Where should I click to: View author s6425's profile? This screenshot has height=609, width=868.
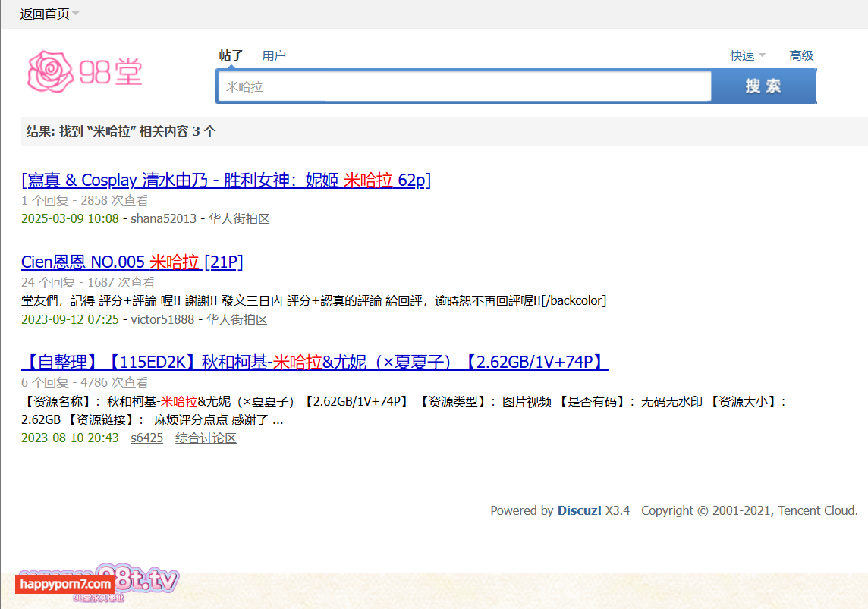[146, 438]
